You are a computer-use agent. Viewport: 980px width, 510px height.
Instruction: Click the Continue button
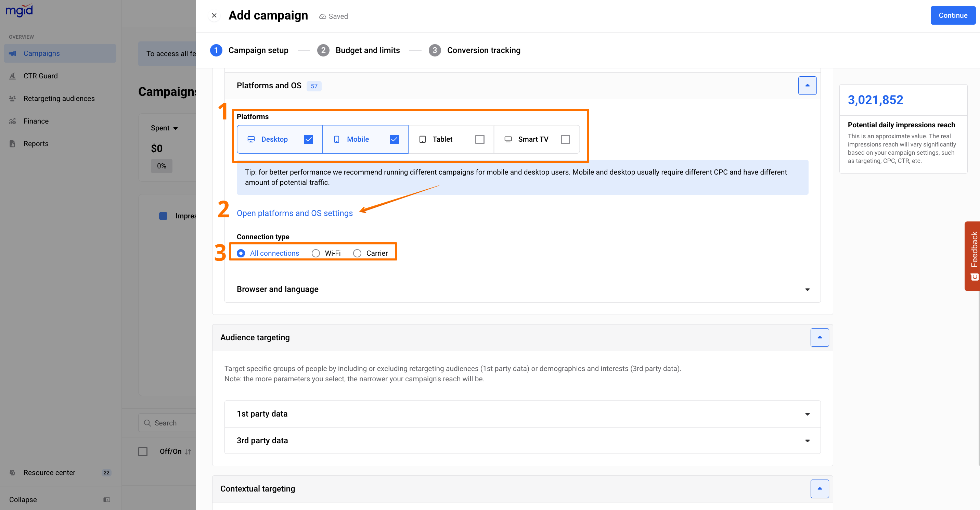click(953, 15)
